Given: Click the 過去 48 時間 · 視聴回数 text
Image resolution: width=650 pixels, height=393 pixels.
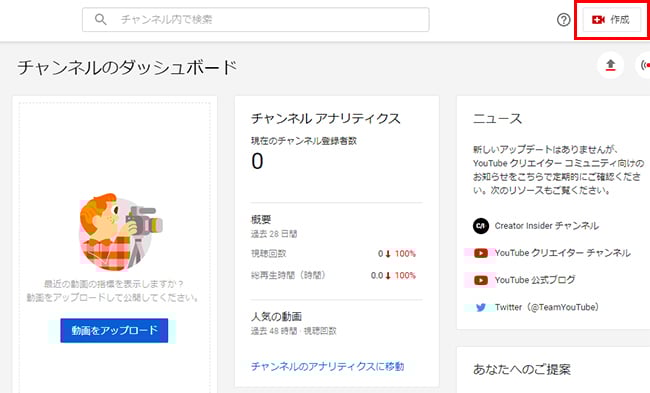Looking at the screenshot, I should (293, 331).
